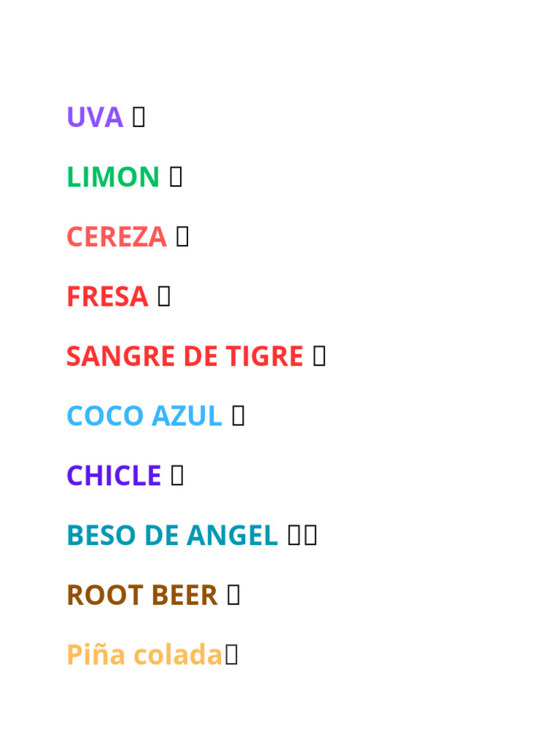Click emoji box beside CEREZA
This screenshot has width=560, height=747.
(182, 236)
